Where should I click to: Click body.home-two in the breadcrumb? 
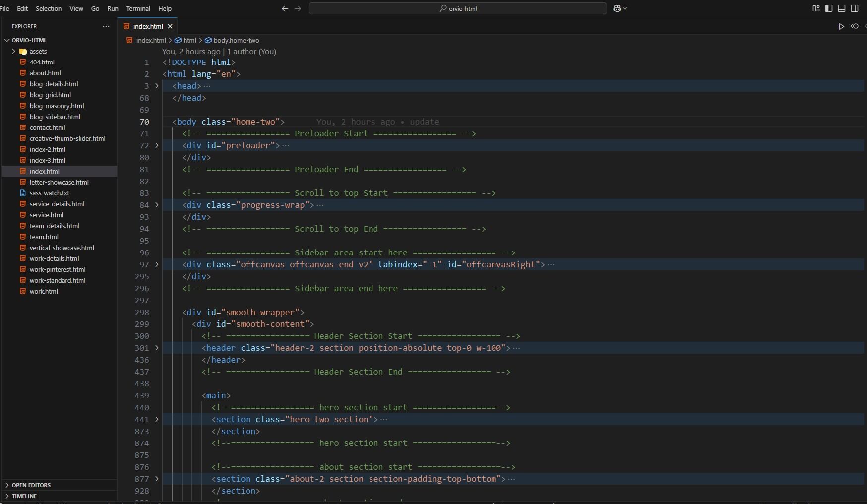[236, 40]
